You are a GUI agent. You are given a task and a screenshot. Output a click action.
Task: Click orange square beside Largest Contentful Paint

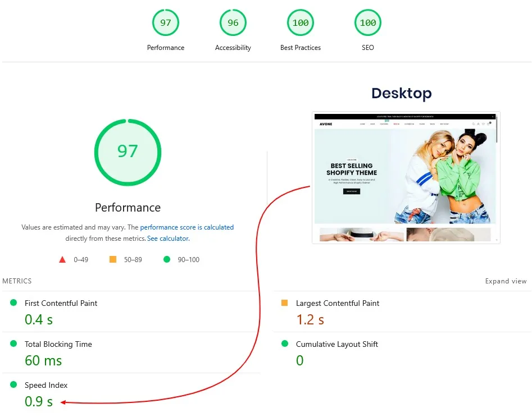pos(284,303)
